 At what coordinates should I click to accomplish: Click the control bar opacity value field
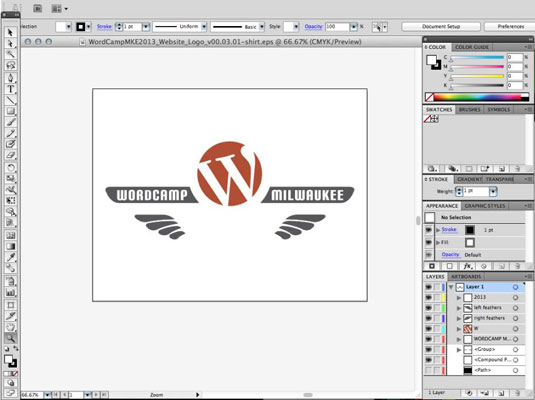pos(337,27)
